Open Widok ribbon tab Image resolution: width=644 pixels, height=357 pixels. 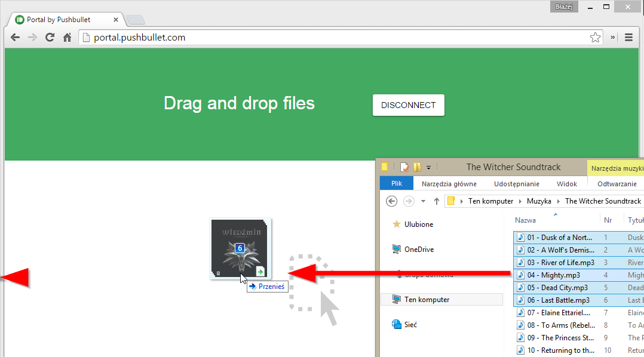567,184
